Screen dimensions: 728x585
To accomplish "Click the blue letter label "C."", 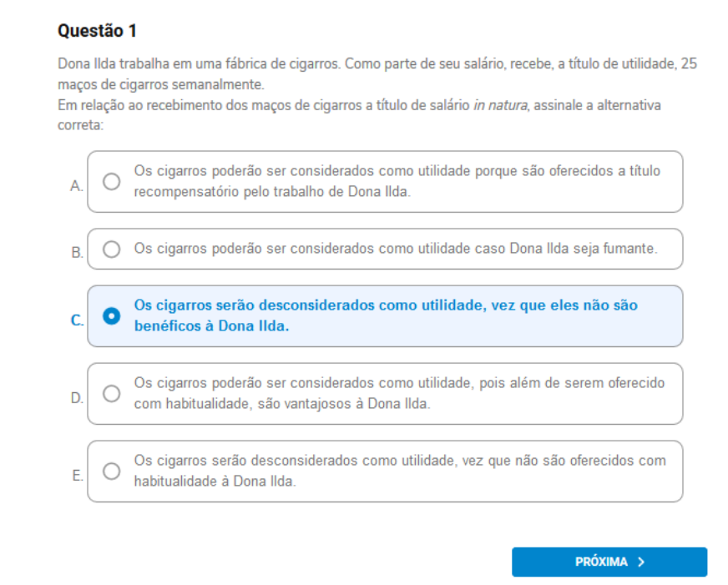I will pos(77,320).
